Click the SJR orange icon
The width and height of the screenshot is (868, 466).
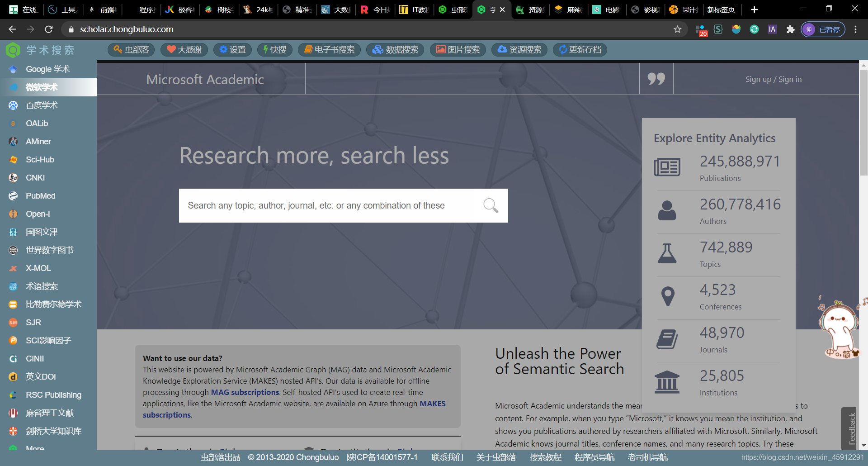pyautogui.click(x=13, y=323)
